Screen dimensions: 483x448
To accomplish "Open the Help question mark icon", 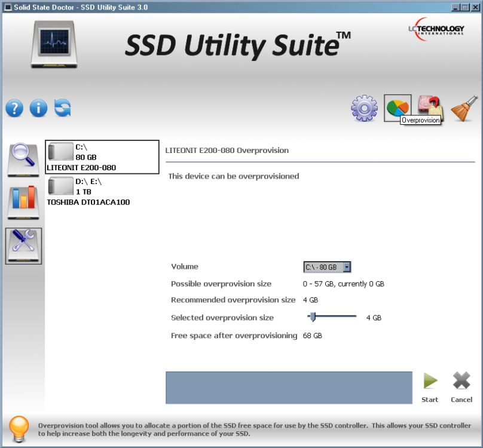I will click(14, 108).
